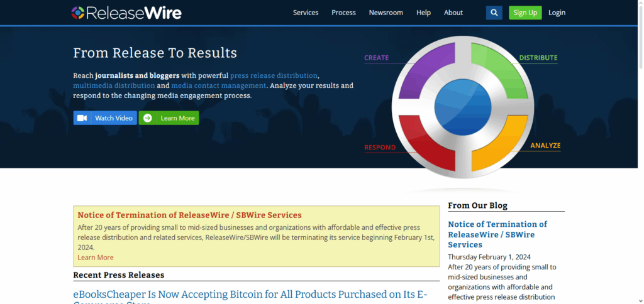Go to the Newsroom menu item

386,13
